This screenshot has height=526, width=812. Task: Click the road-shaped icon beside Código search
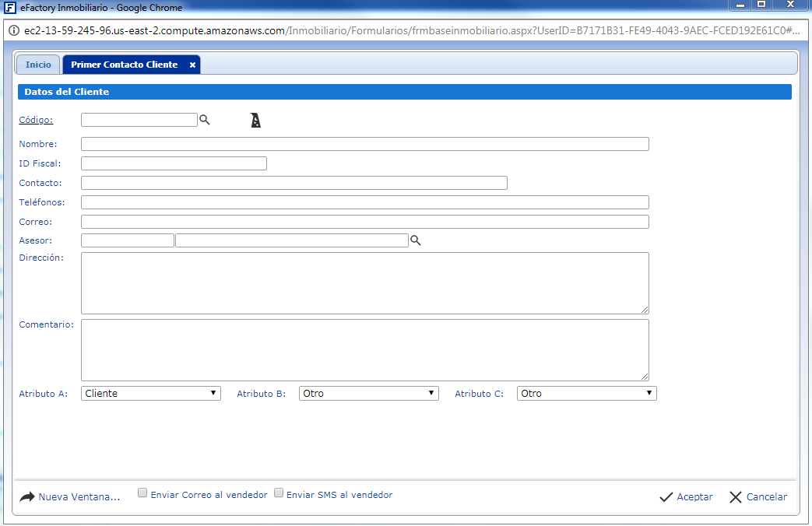(256, 120)
